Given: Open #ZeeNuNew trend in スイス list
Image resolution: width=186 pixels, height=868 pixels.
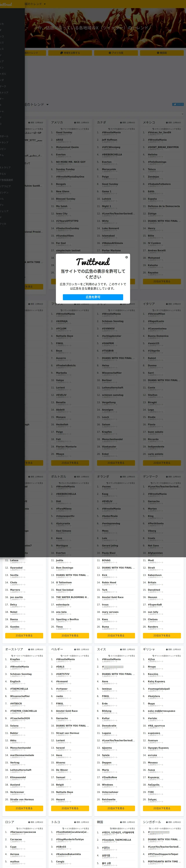Looking at the screenshot, I should 109,777.
